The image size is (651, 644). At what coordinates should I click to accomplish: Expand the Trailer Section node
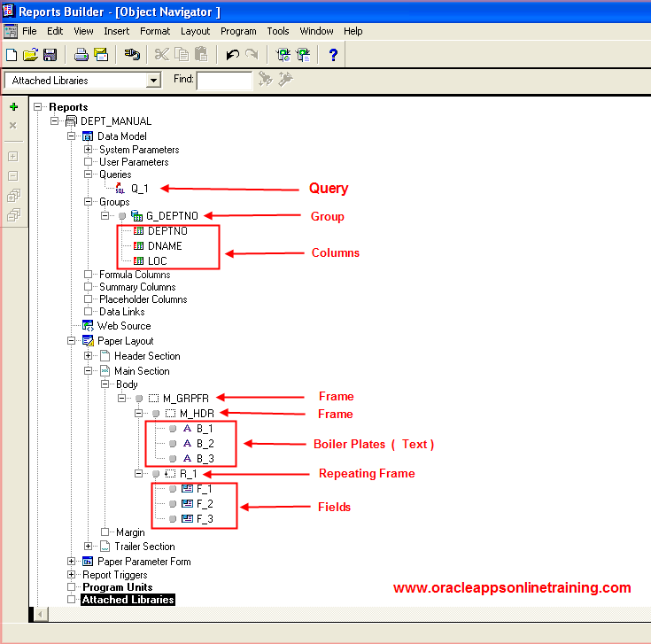[88, 546]
